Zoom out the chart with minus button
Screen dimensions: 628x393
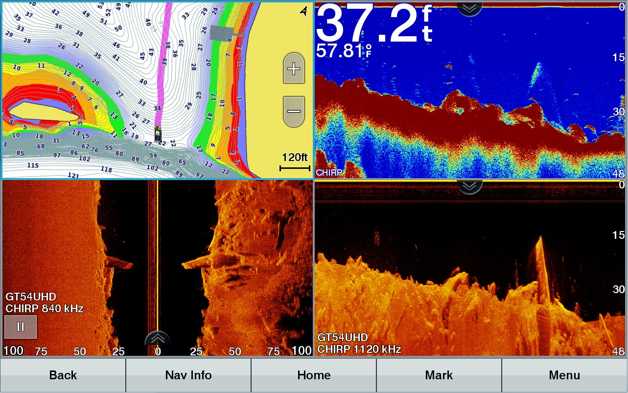click(x=294, y=111)
